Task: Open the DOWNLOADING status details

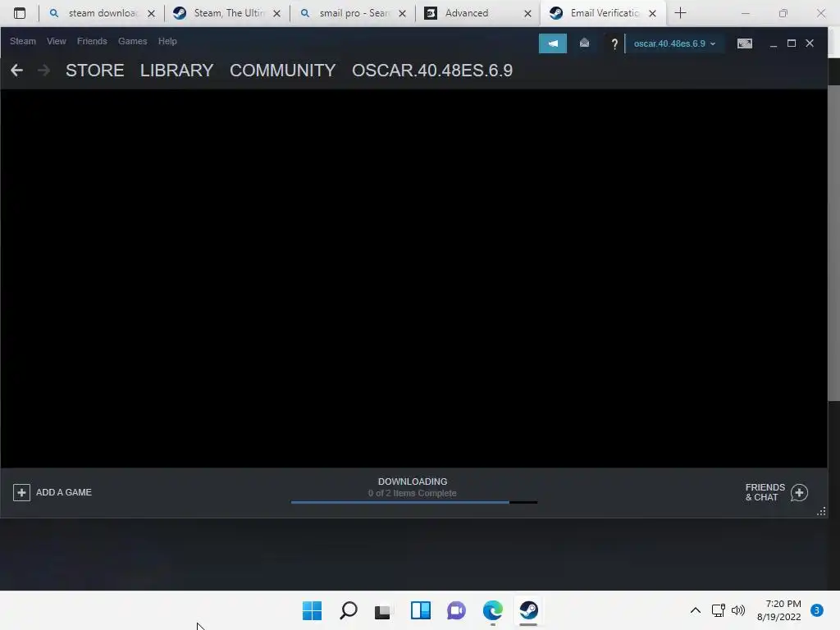Action: tap(413, 482)
